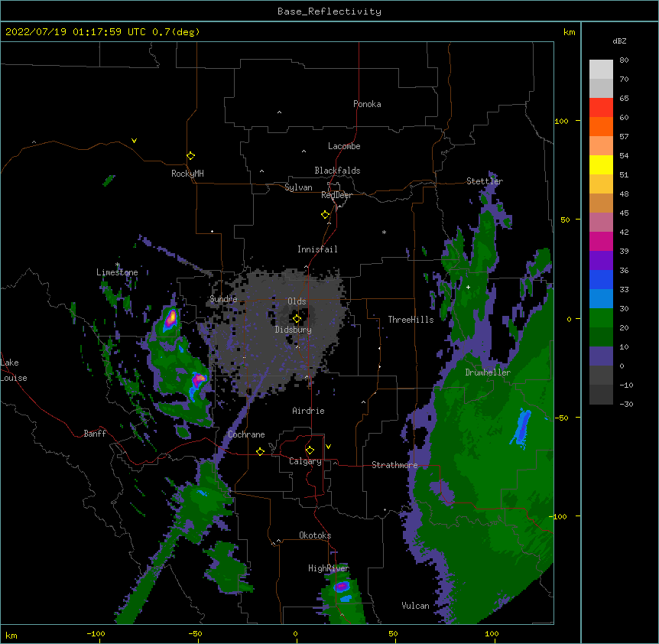Screen dimensions: 659x644
Task: Click the 65 dBZ red legend swatch
Action: click(x=601, y=108)
